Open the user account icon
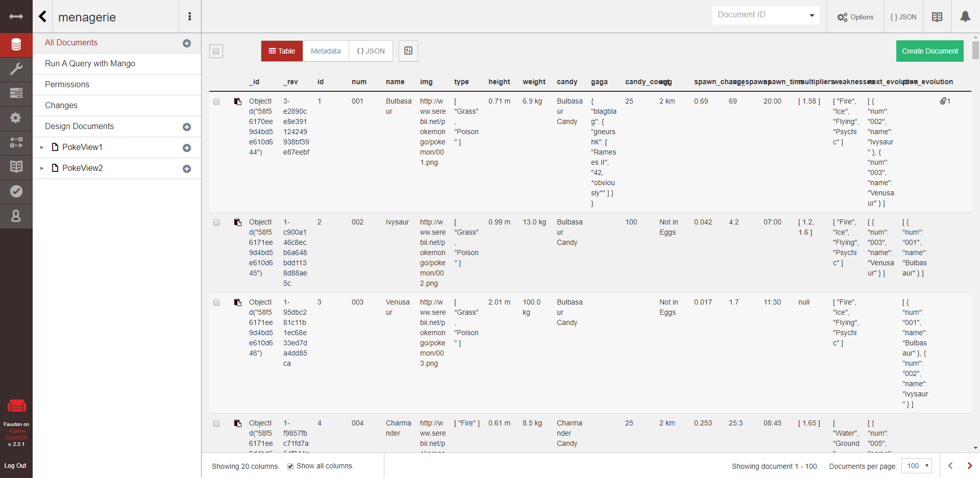Image resolution: width=980 pixels, height=478 pixels. click(16, 216)
